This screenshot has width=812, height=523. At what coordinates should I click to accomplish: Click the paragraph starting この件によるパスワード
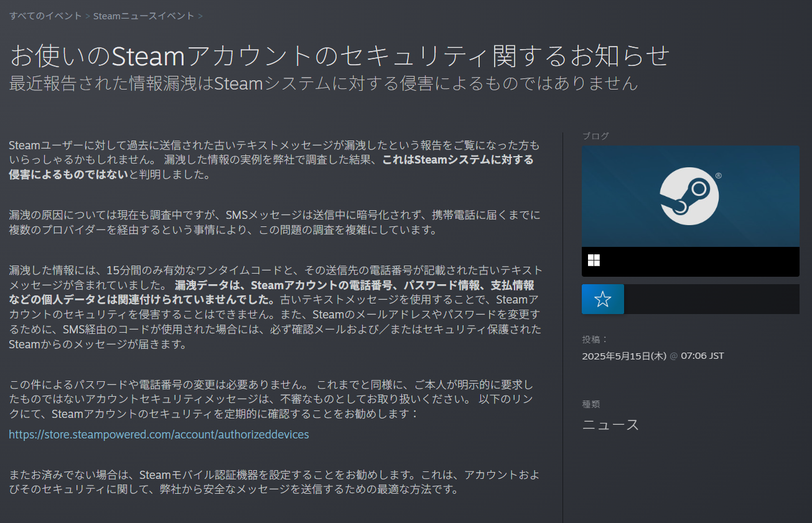[x=271, y=399]
